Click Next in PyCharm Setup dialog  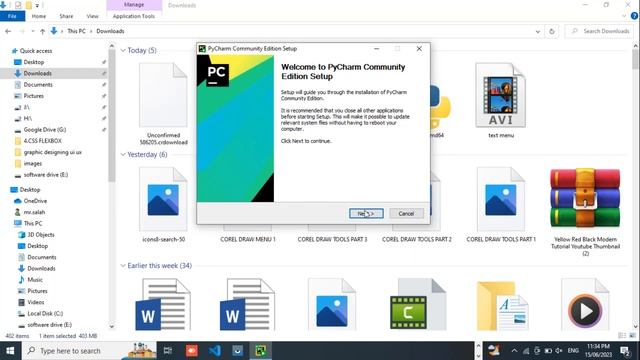366,213
